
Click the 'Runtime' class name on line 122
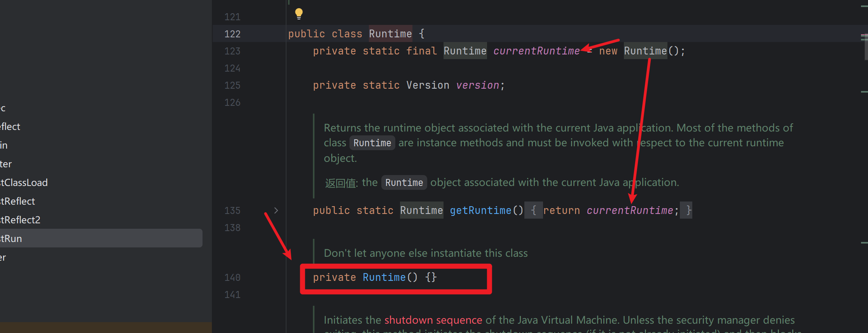[x=390, y=34]
